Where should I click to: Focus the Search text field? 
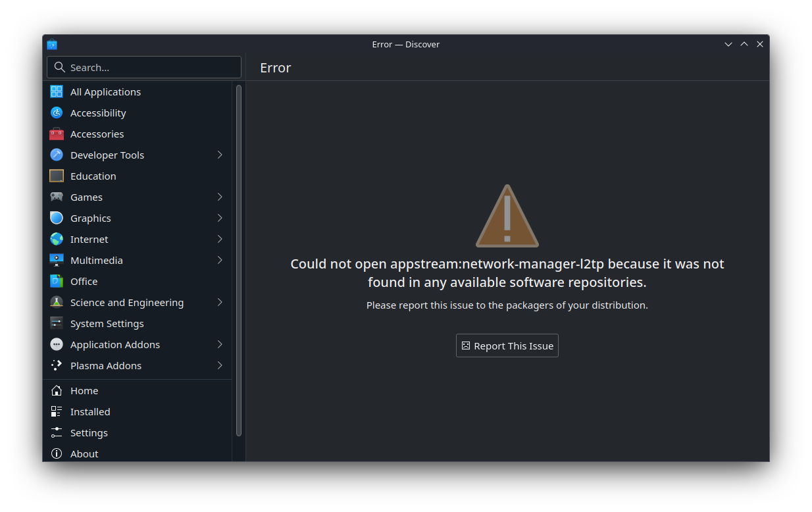coord(144,67)
